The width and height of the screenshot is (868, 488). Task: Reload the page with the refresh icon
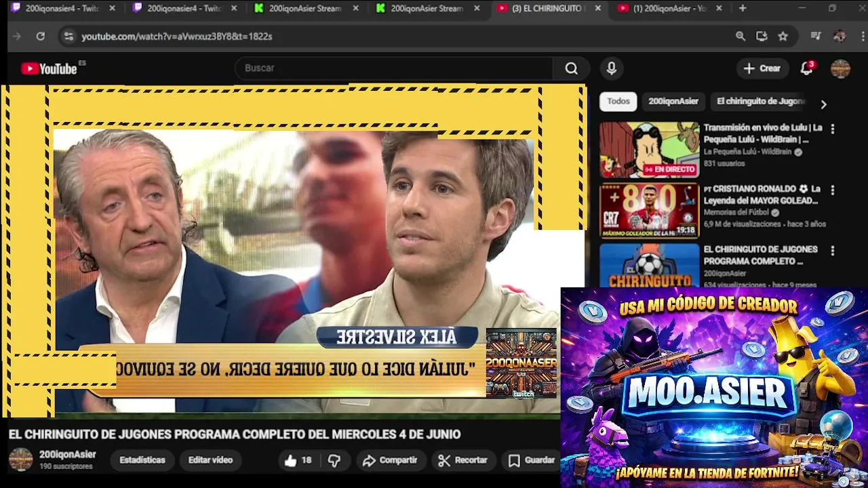tap(41, 36)
